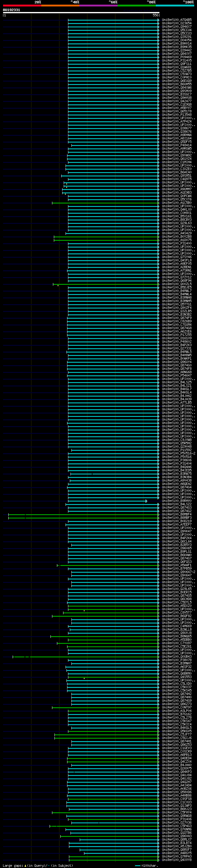Click the UniRef100_B8MBF3 label
Image resolution: width=197 pixels, height=868 pixels.
point(177,518)
